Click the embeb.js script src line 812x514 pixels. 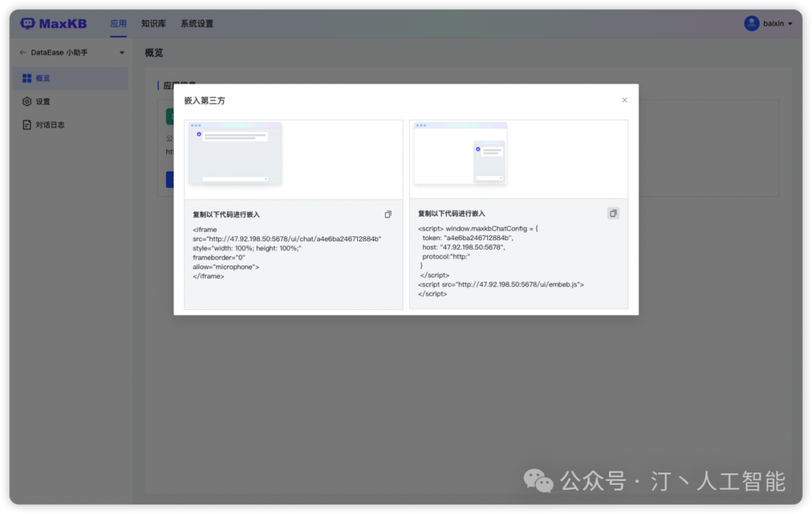501,284
